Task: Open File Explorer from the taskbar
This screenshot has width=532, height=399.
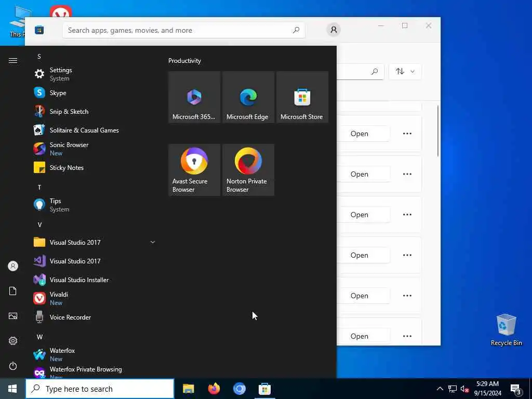Action: 188,389
